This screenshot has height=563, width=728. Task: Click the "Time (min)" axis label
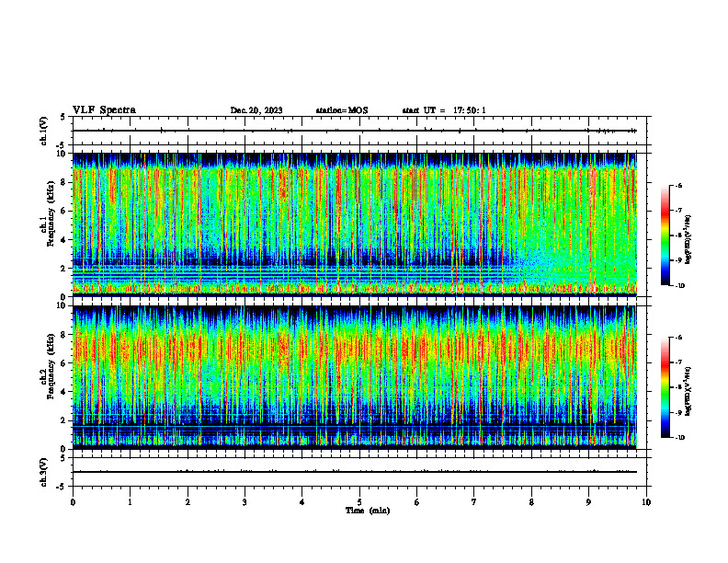(368, 510)
